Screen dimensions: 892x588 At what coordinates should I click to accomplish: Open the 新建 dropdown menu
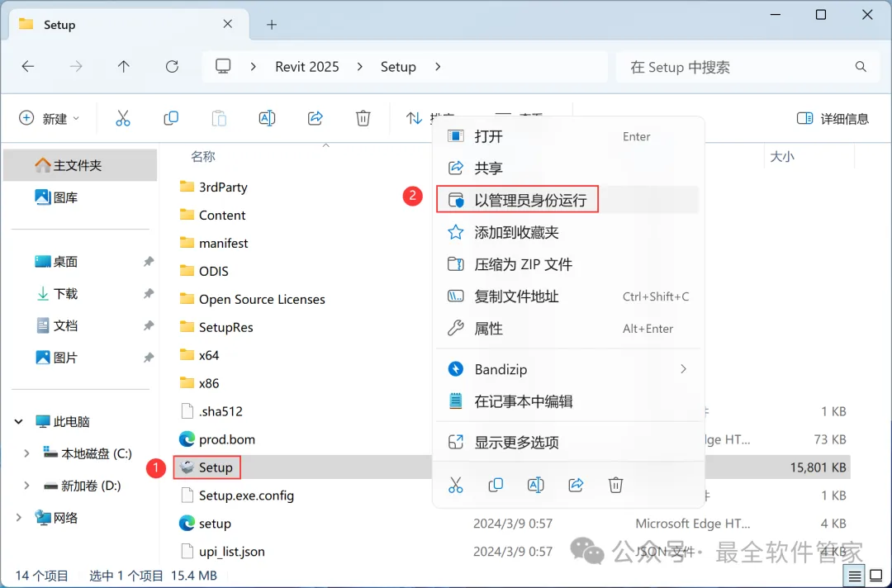click(x=50, y=118)
